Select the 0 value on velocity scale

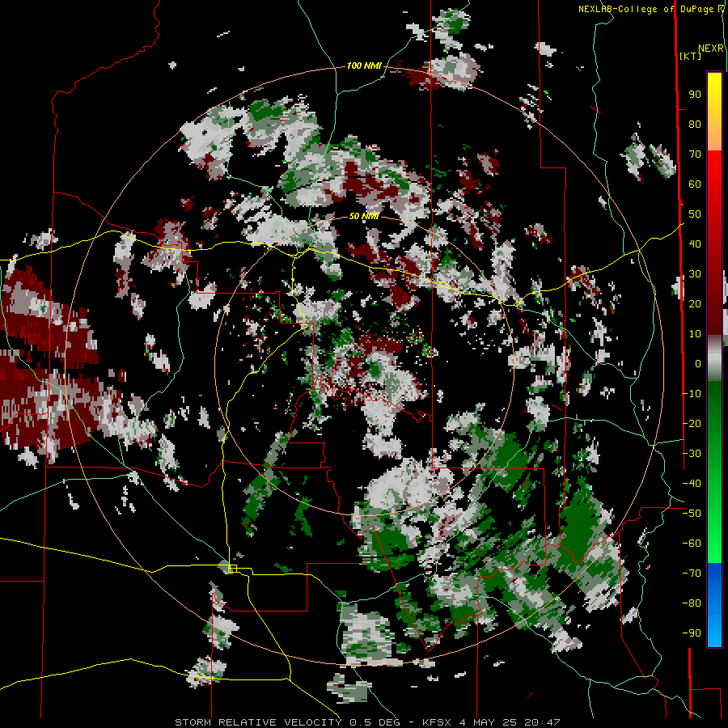point(698,363)
